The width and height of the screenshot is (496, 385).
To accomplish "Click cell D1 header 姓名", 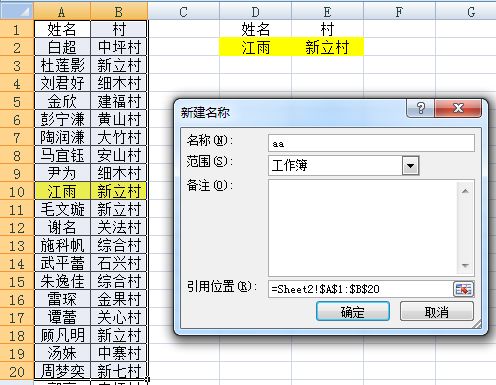I will click(x=255, y=29).
